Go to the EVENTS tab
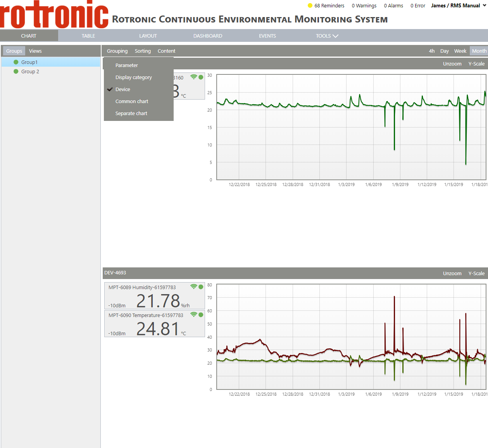The image size is (488, 448). click(267, 36)
